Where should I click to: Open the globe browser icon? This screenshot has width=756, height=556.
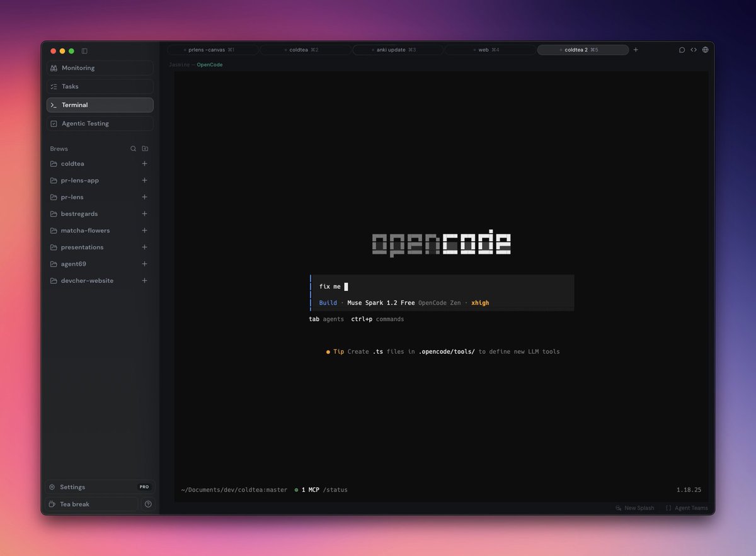tap(706, 50)
